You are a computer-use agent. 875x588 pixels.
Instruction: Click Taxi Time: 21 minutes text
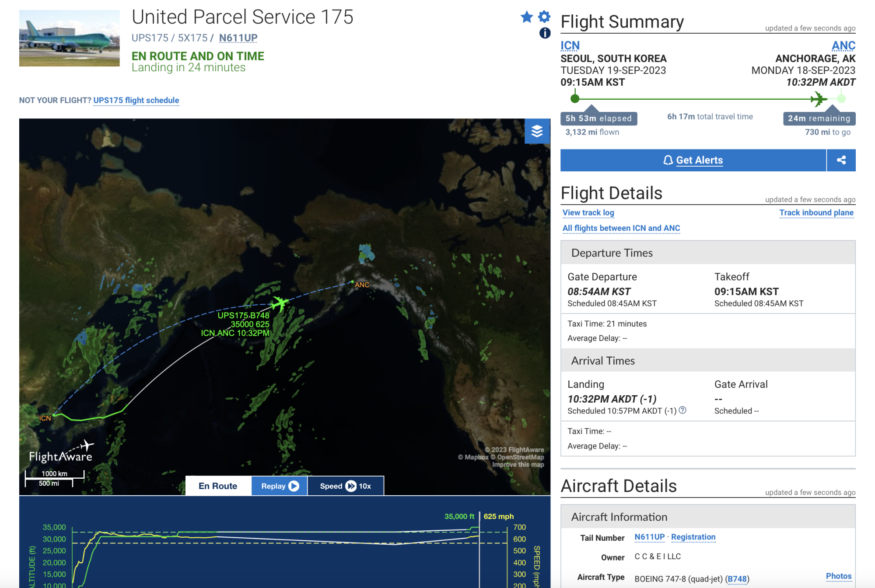click(x=607, y=324)
